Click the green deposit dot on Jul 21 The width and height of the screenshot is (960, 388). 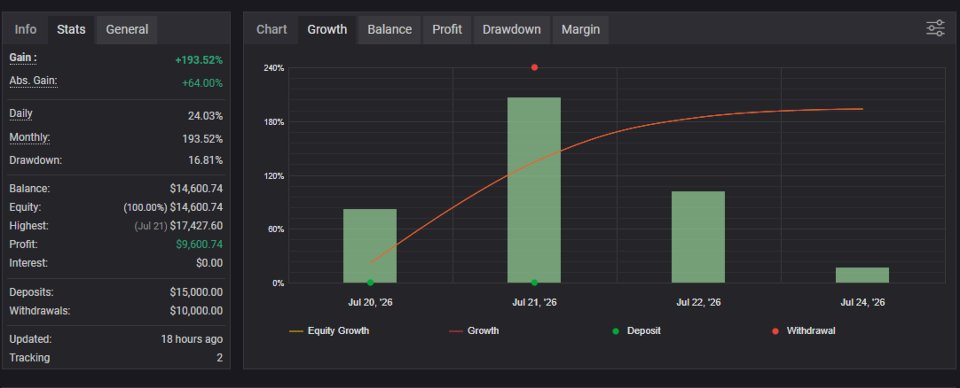pyautogui.click(x=534, y=283)
